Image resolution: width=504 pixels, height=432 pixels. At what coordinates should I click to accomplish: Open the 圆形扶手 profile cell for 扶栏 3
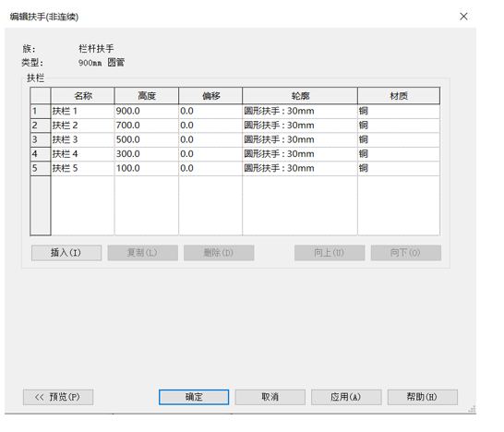pyautogui.click(x=300, y=139)
